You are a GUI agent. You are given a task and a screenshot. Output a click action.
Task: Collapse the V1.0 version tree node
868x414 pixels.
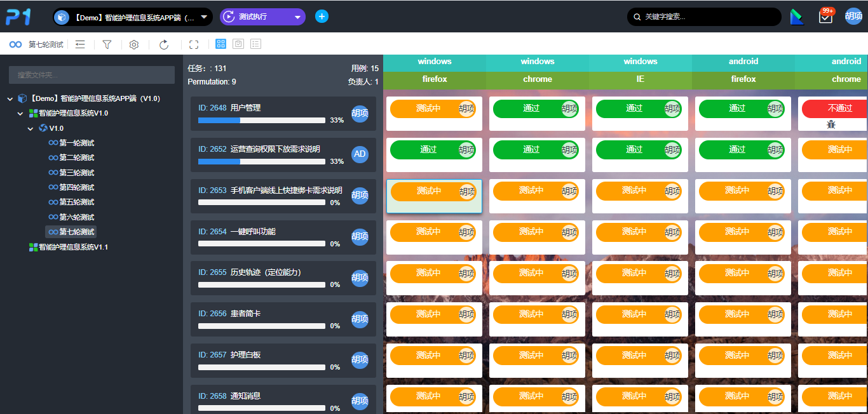(x=31, y=128)
